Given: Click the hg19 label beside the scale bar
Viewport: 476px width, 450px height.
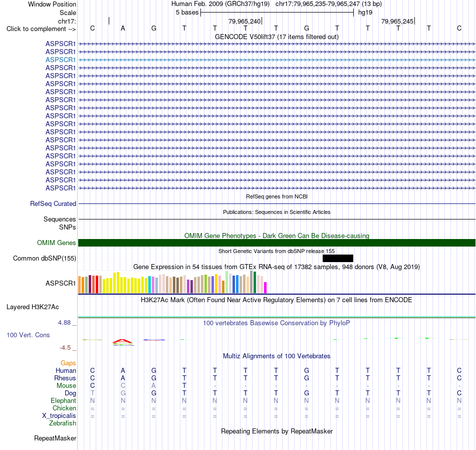Looking at the screenshot, I should [365, 13].
